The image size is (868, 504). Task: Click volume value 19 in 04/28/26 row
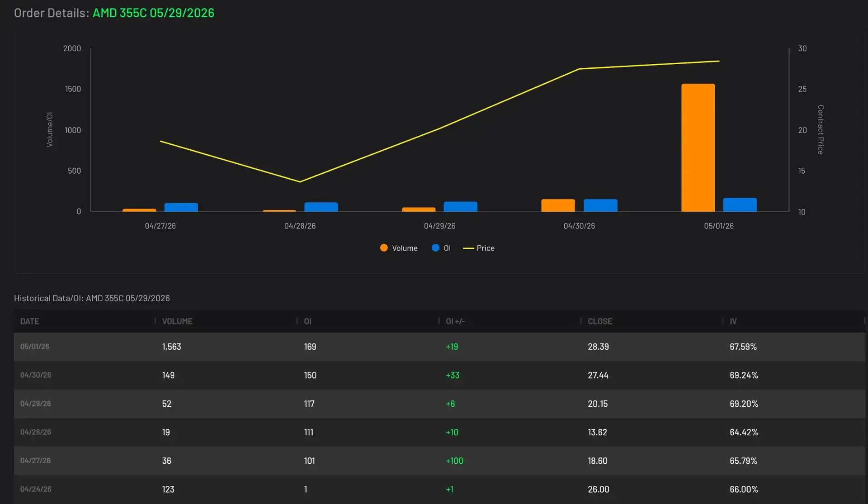[166, 432]
